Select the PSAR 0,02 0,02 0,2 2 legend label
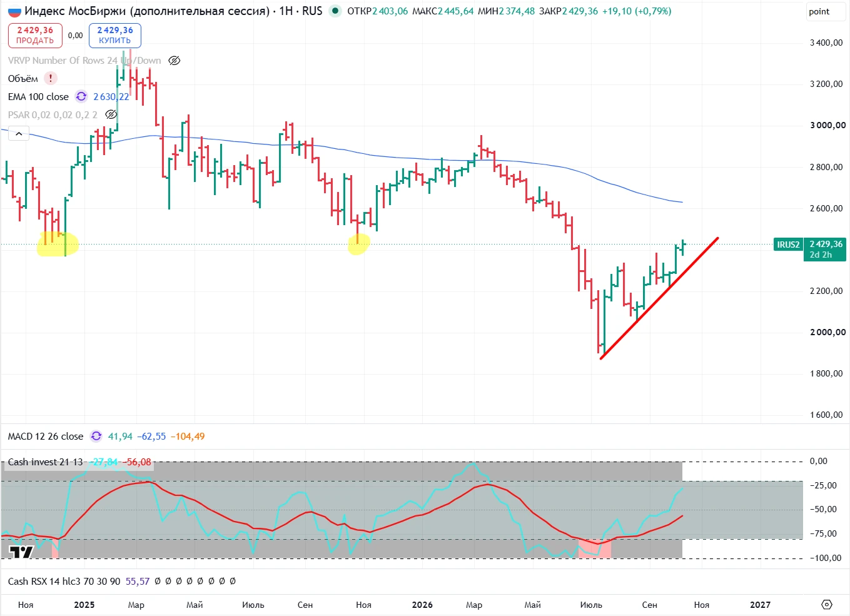The width and height of the screenshot is (850, 616). 53,114
